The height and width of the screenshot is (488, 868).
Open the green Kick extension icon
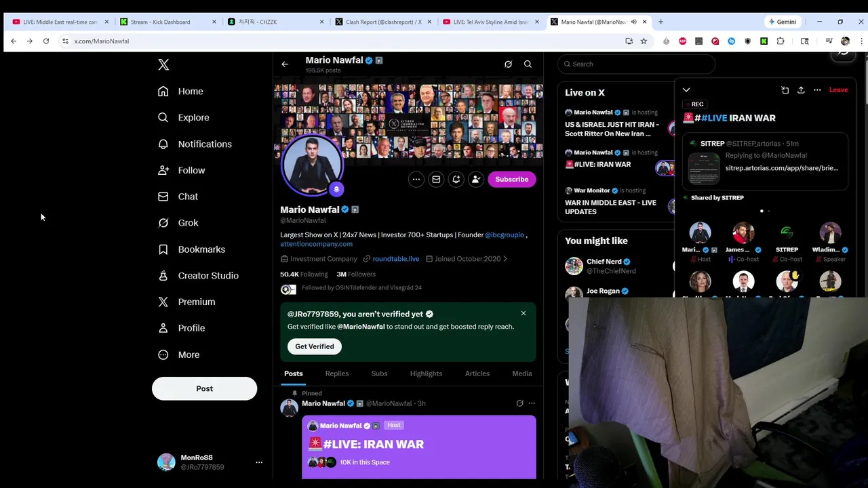764,41
